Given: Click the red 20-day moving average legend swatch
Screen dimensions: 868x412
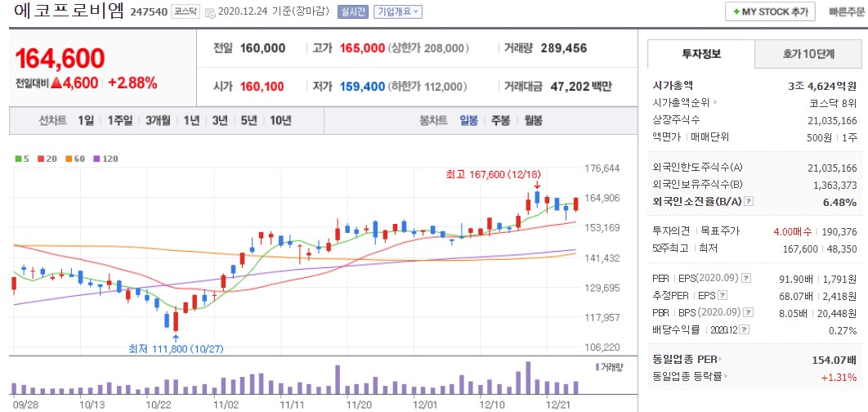Looking at the screenshot, I should (40, 159).
